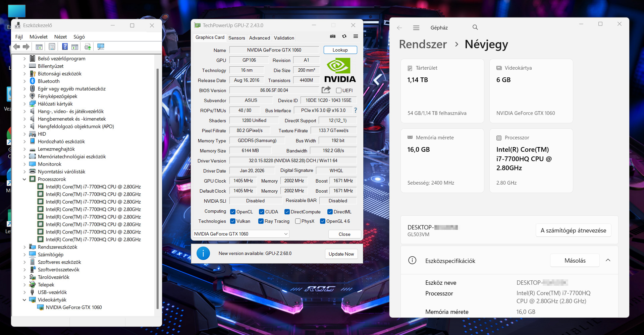Click the search magnifier in Gépház
The height and width of the screenshot is (335, 644).
475,27
